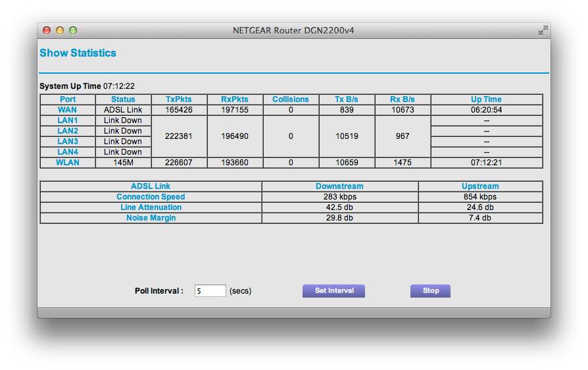Click the Port column header
Viewport: 588px width, 370px height.
(x=68, y=99)
